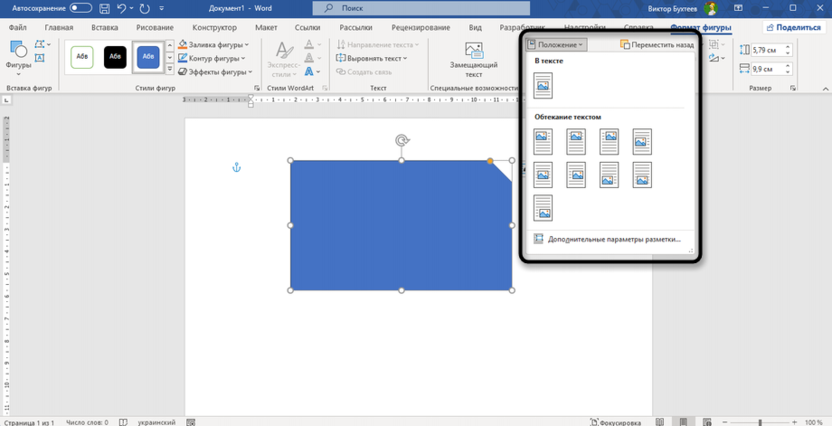Open Дополнительные параметры разметки
The width and height of the screenshot is (832, 426).
[613, 239]
